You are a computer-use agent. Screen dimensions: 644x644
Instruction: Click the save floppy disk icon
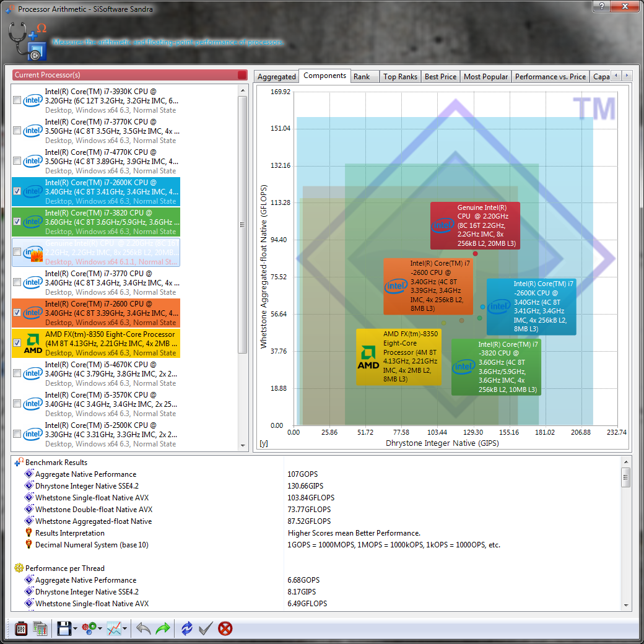coord(64,629)
